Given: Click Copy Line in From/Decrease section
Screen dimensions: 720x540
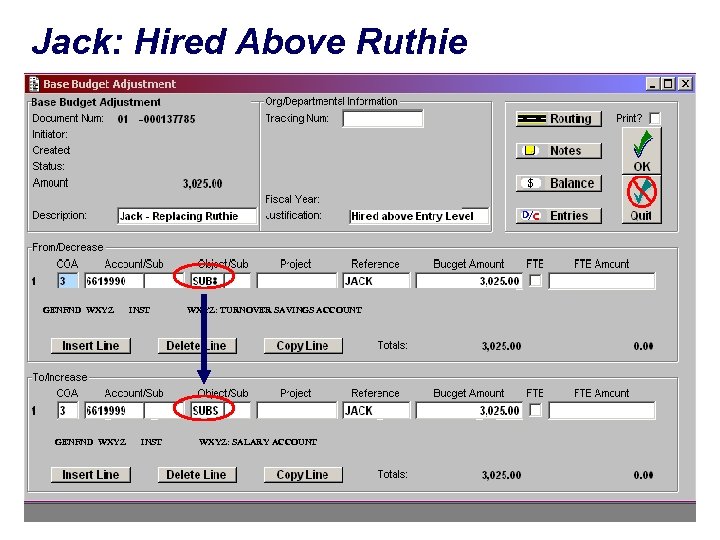Looking at the screenshot, I should (303, 346).
